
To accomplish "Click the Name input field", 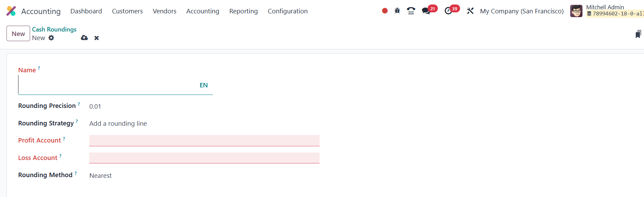I will [x=108, y=85].
